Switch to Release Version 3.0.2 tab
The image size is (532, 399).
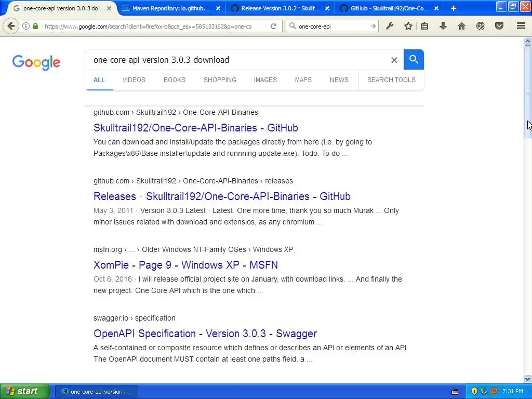click(280, 8)
